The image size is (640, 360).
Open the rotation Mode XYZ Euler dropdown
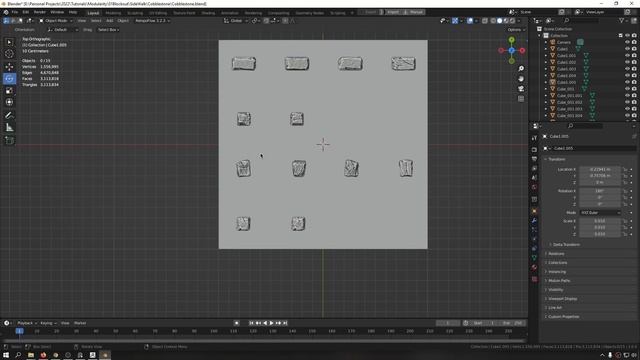(x=600, y=213)
